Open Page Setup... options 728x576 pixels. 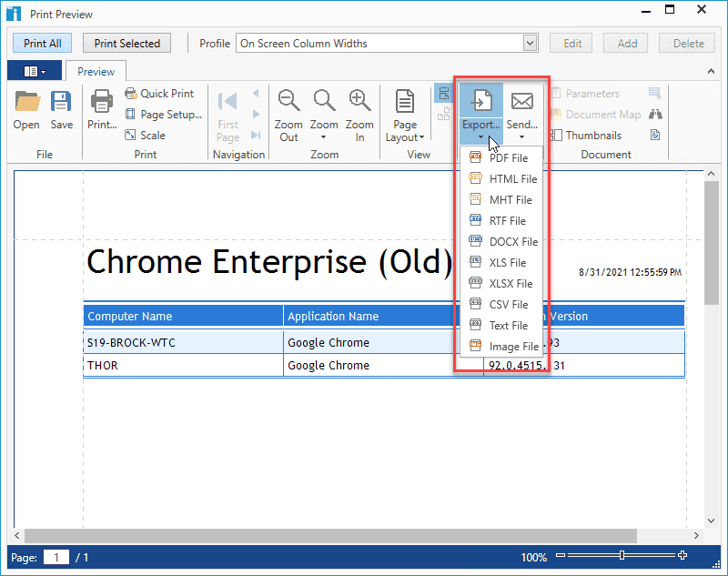coord(164,114)
